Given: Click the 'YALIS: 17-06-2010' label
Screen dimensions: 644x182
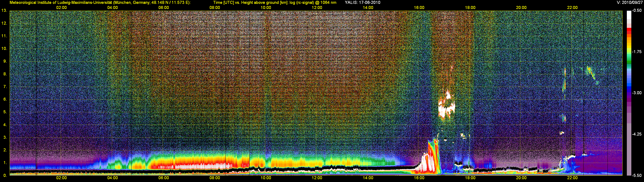Looking at the screenshot, I should [363, 3].
